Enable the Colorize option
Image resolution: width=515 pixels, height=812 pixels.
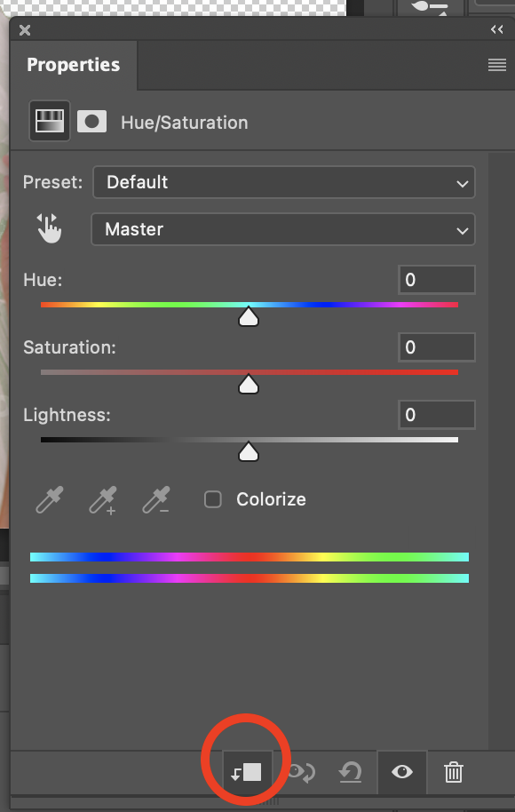[x=212, y=499]
